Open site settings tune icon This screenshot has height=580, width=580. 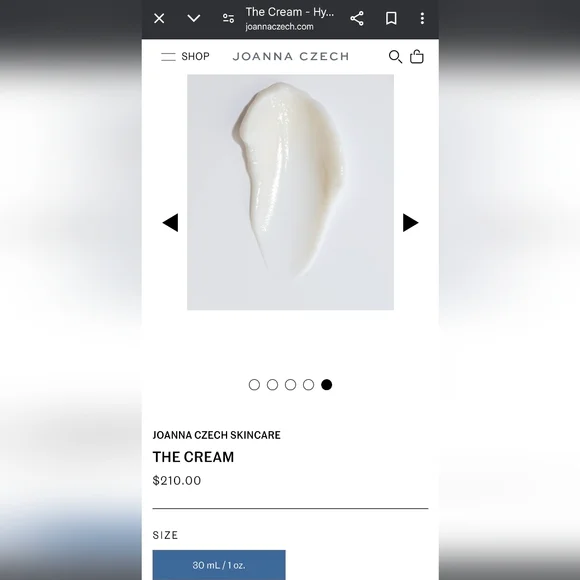[x=228, y=18]
